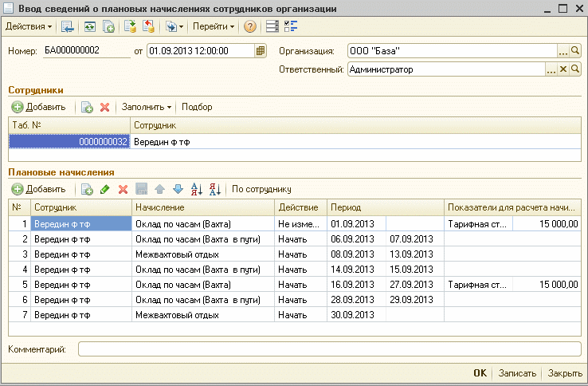The width and height of the screenshot is (588, 386).
Task: Click the По сотруднику button
Action: pos(261,189)
